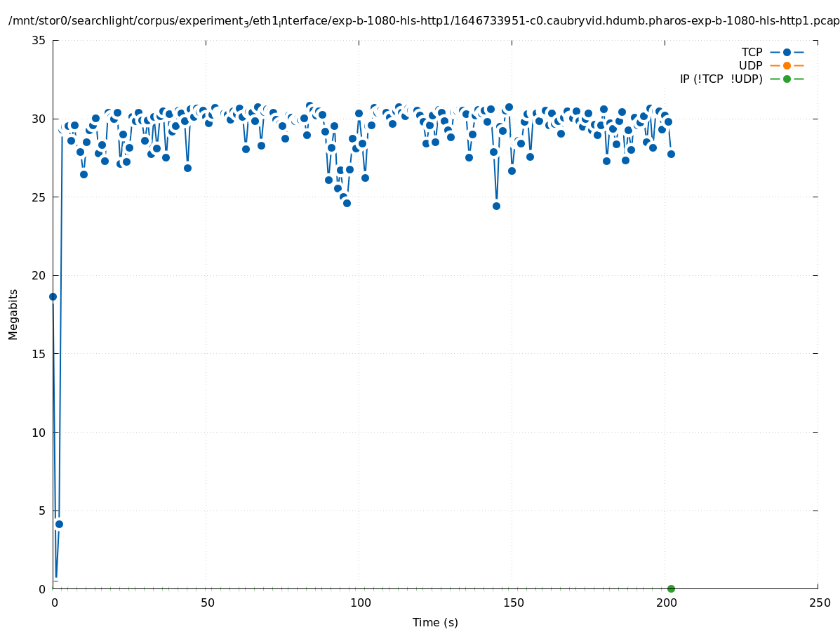
Task: Click the blue TCP legend marker
Action: coord(787,52)
